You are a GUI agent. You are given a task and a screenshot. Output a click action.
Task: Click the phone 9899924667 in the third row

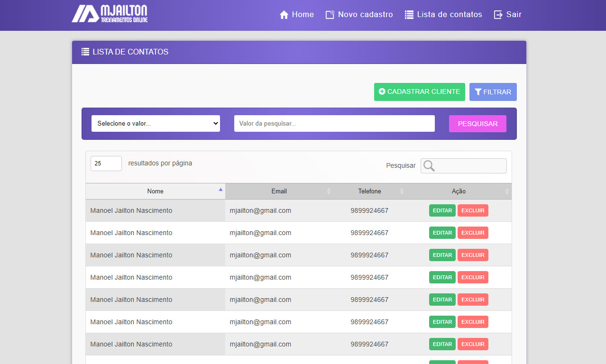369,255
